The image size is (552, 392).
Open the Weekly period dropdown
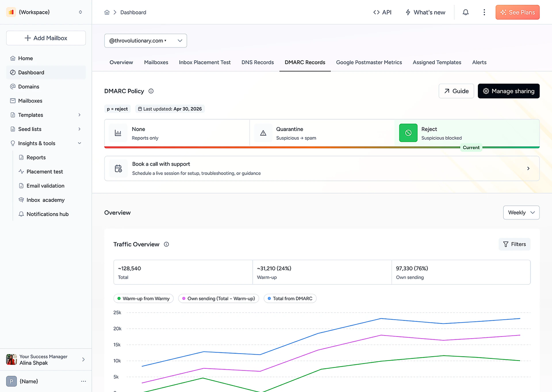[521, 212]
